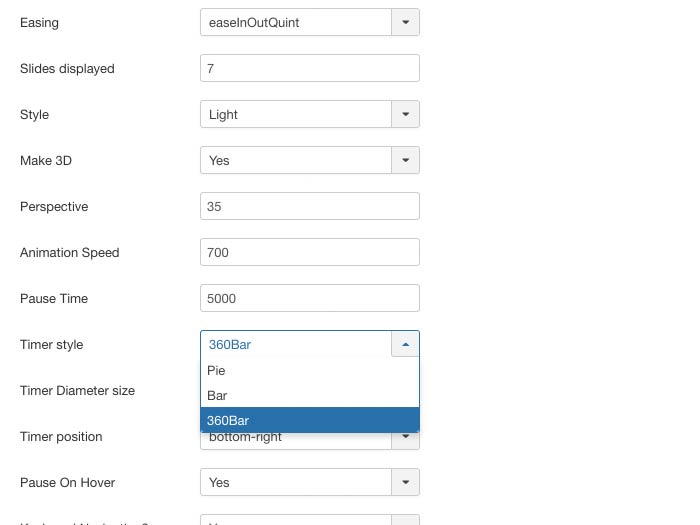Open the Timer position dropdown arrow
Viewport: 700px width, 525px height.
405,438
